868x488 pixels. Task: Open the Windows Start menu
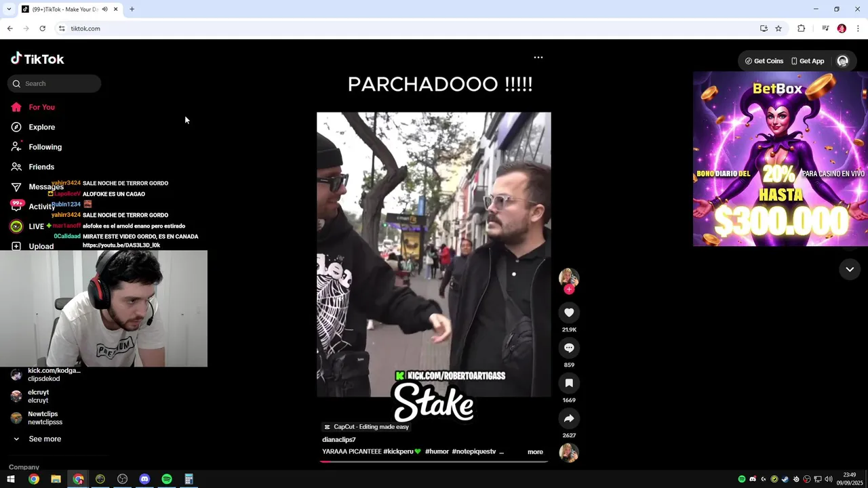[11, 479]
